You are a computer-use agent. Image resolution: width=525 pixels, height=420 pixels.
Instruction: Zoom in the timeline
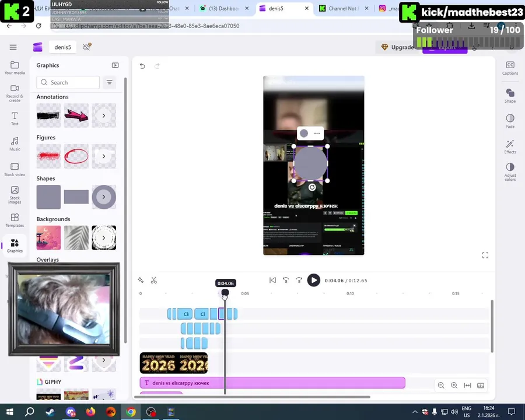454,386
